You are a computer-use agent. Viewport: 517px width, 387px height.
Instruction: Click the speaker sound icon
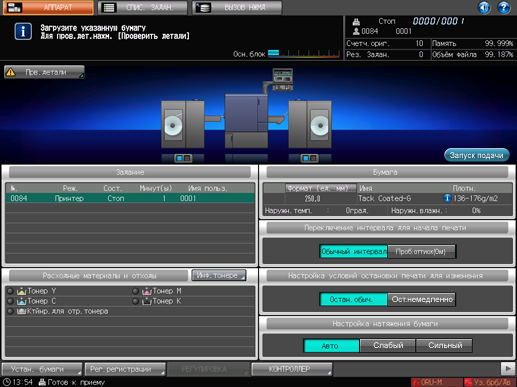484,7
